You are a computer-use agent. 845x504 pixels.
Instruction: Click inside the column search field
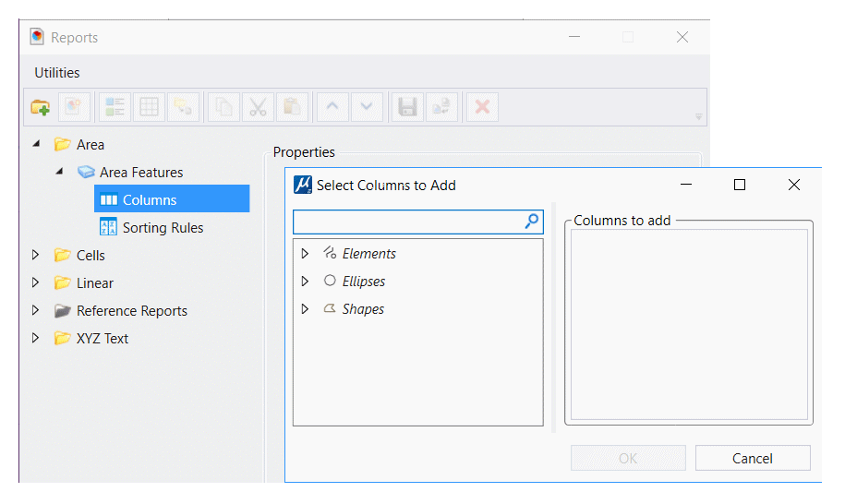click(x=406, y=222)
